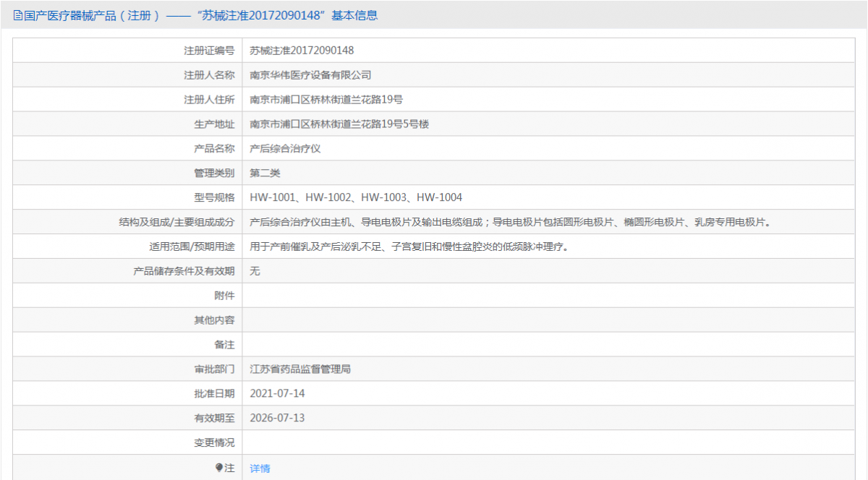
Task: Click the 注册证编号 label
Action: (209, 51)
